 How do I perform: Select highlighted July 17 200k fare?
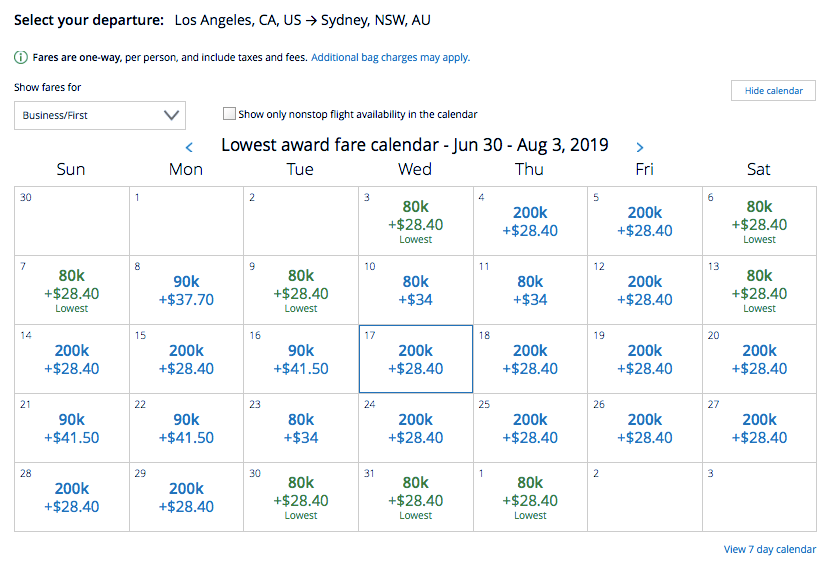(x=416, y=359)
